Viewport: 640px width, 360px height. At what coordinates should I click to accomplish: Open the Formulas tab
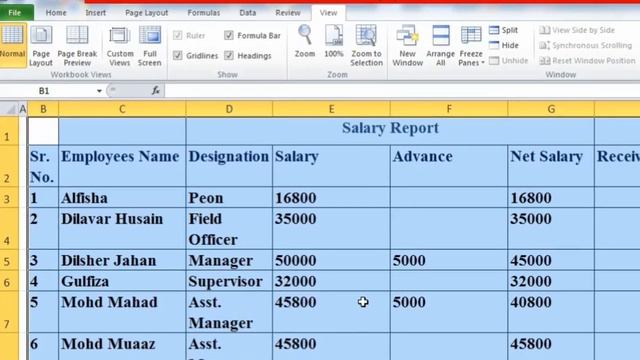click(204, 13)
